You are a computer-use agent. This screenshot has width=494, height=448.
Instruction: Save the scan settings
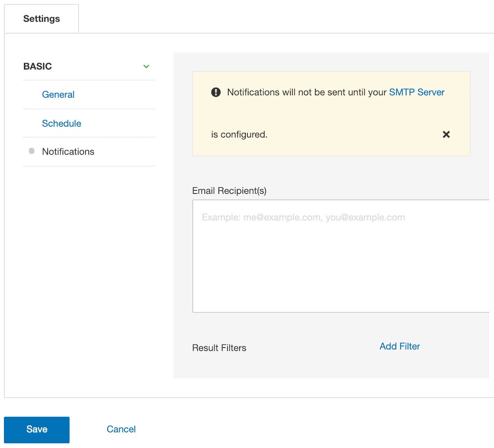coord(37,430)
